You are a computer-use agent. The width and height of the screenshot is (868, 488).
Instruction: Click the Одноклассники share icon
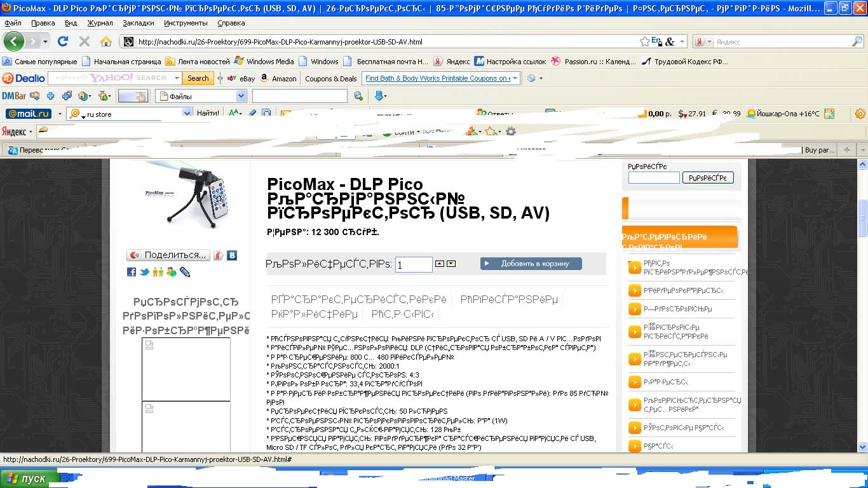(158, 272)
